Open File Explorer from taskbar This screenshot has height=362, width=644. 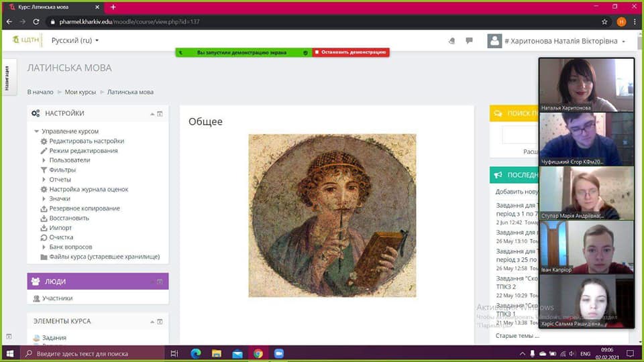[217, 353]
